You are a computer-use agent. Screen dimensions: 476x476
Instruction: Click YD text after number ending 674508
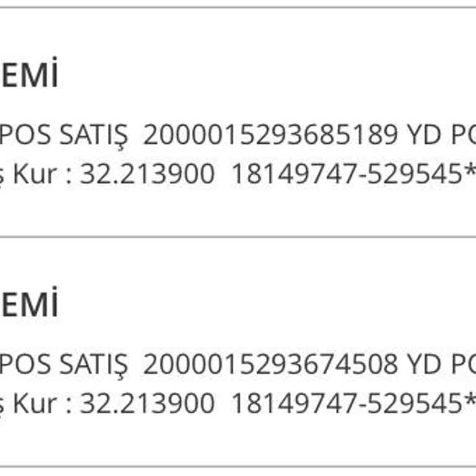[x=423, y=365]
